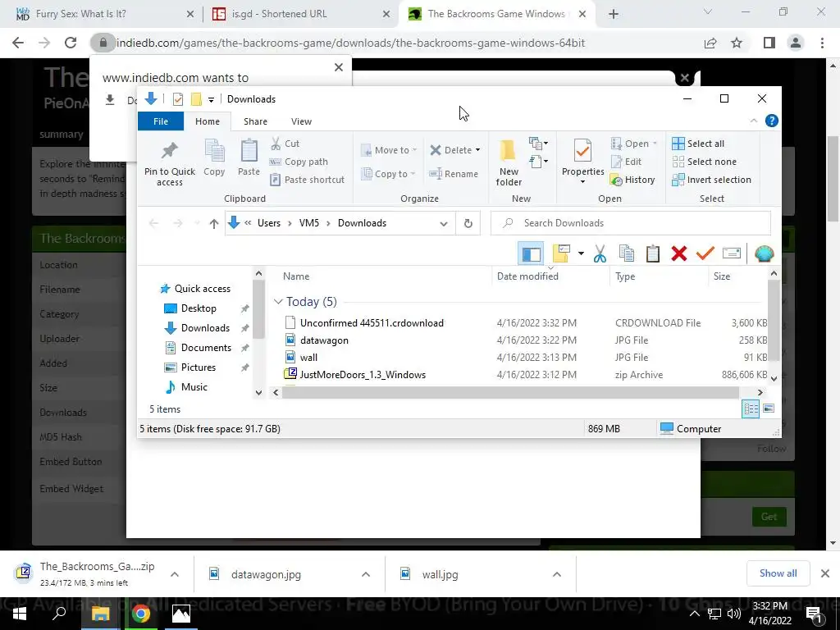Select Downloads in Quick access pane

click(x=205, y=328)
